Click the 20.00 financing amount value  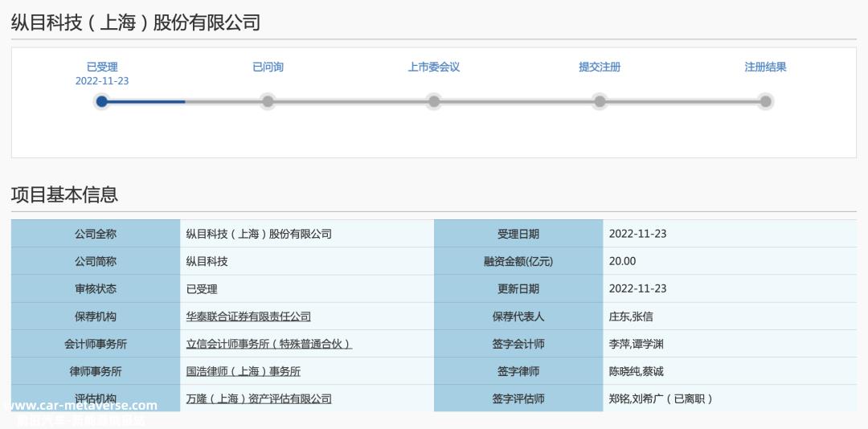point(622,261)
